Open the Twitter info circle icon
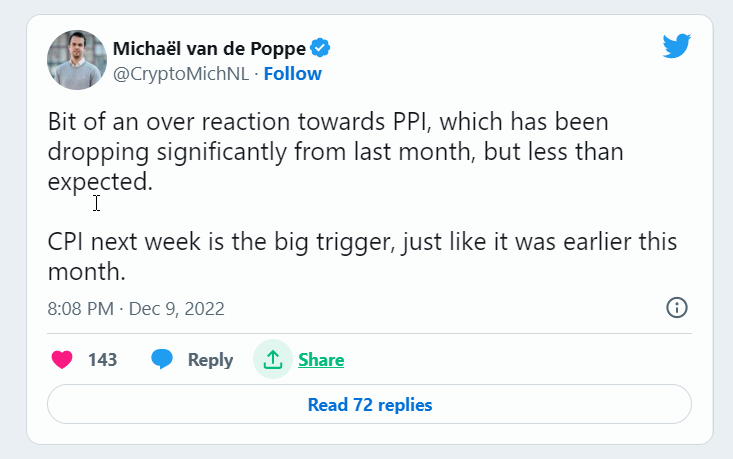Image resolution: width=733 pixels, height=459 pixels. coord(677,307)
